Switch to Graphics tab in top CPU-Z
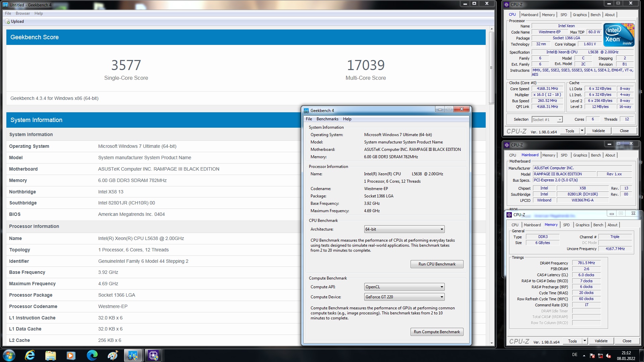The height and width of the screenshot is (362, 644). tap(580, 15)
